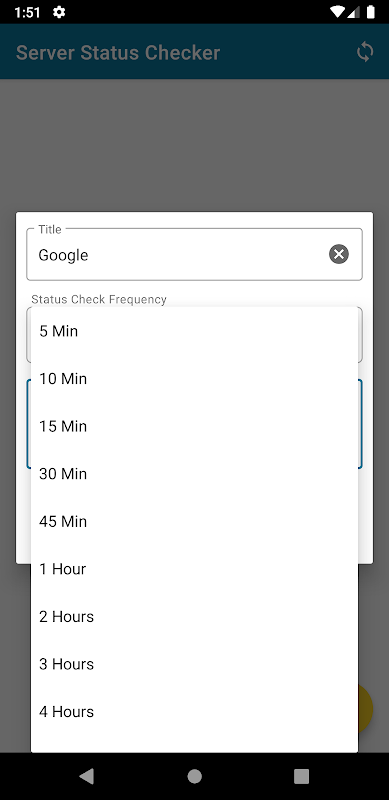
Task: Select the 4 Hours option
Action: tap(194, 711)
